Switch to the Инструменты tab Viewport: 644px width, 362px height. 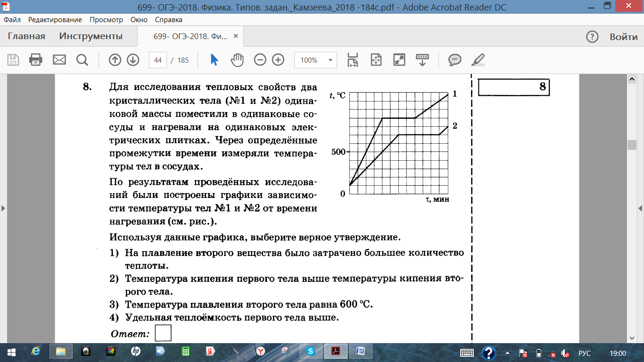pyautogui.click(x=91, y=36)
